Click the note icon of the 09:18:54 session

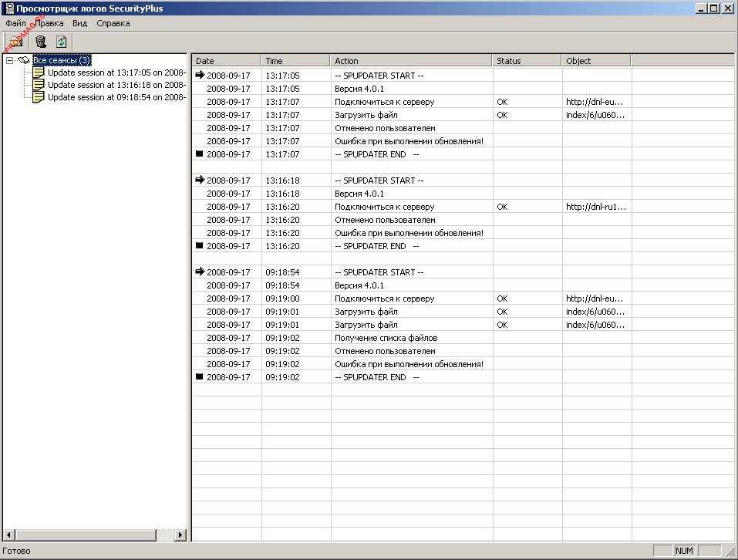[39, 97]
